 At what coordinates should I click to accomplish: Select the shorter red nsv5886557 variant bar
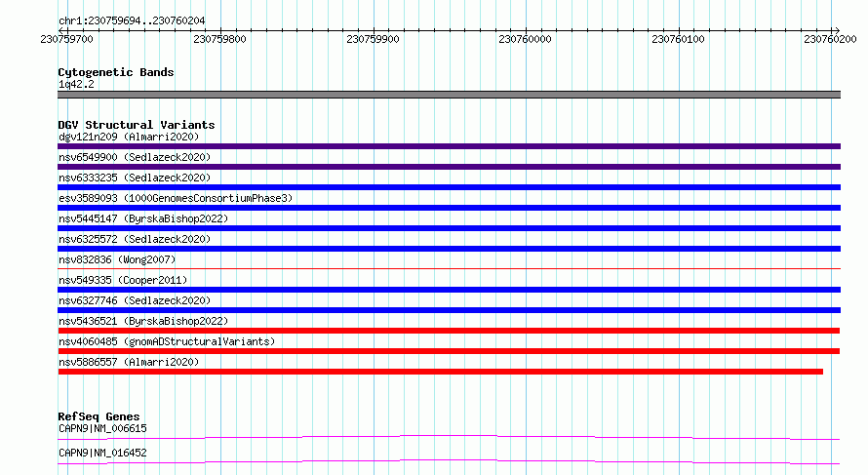click(440, 372)
